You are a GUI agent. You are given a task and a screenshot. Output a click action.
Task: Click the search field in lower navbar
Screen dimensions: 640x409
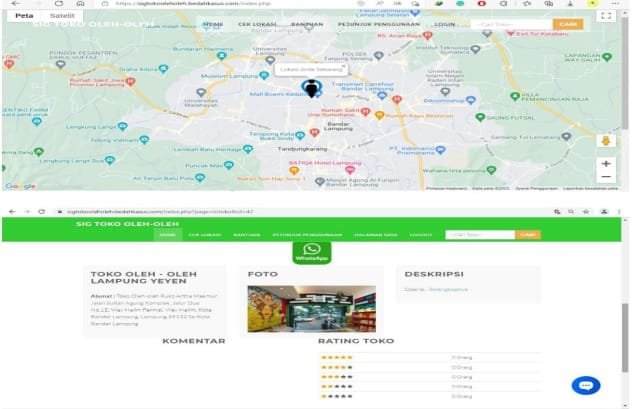pyautogui.click(x=480, y=234)
